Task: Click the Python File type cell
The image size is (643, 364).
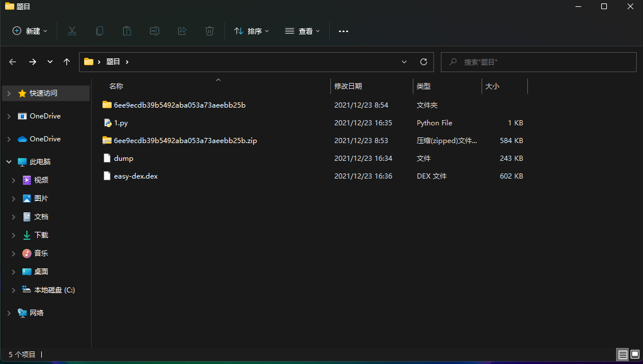Action: (434, 123)
